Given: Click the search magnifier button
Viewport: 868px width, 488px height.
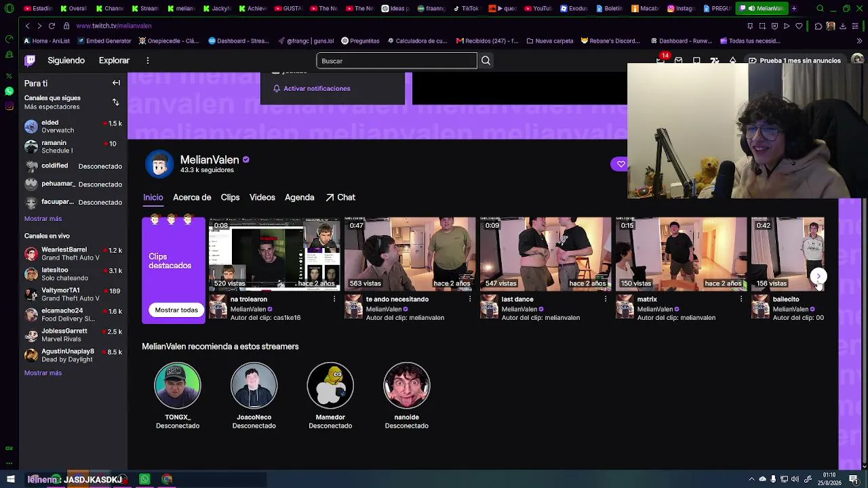Looking at the screenshot, I should click(x=486, y=61).
